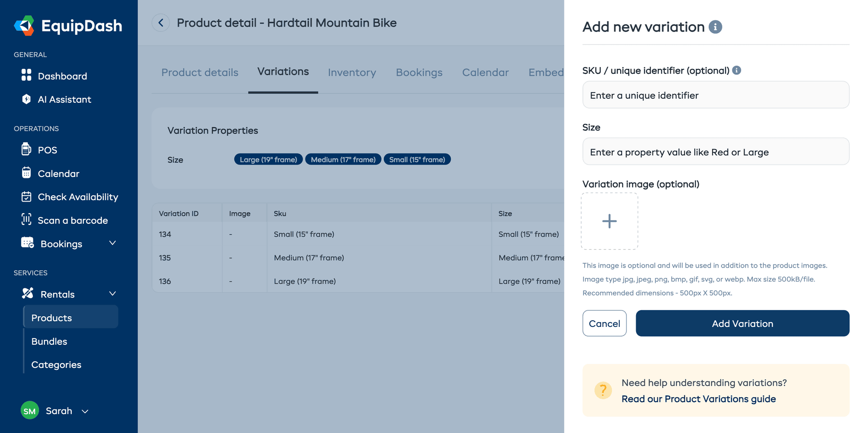Click info icon beside SKU / unique identifier
This screenshot has height=433, width=868.
(736, 70)
